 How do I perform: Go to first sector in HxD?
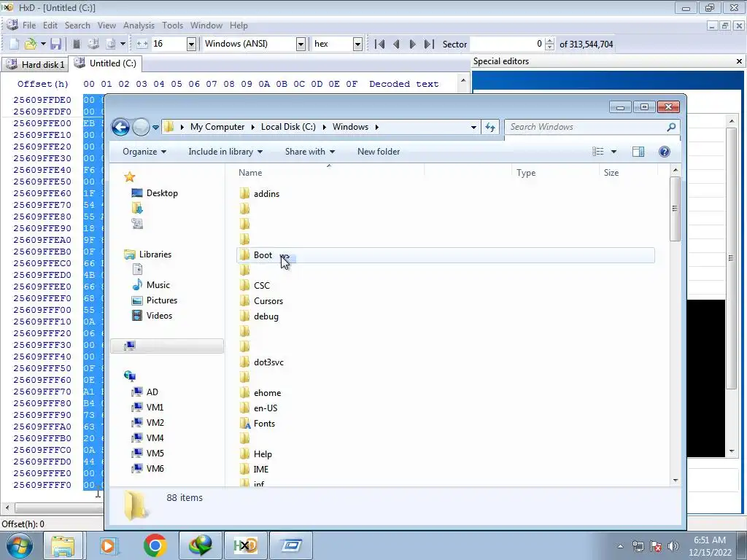379,44
